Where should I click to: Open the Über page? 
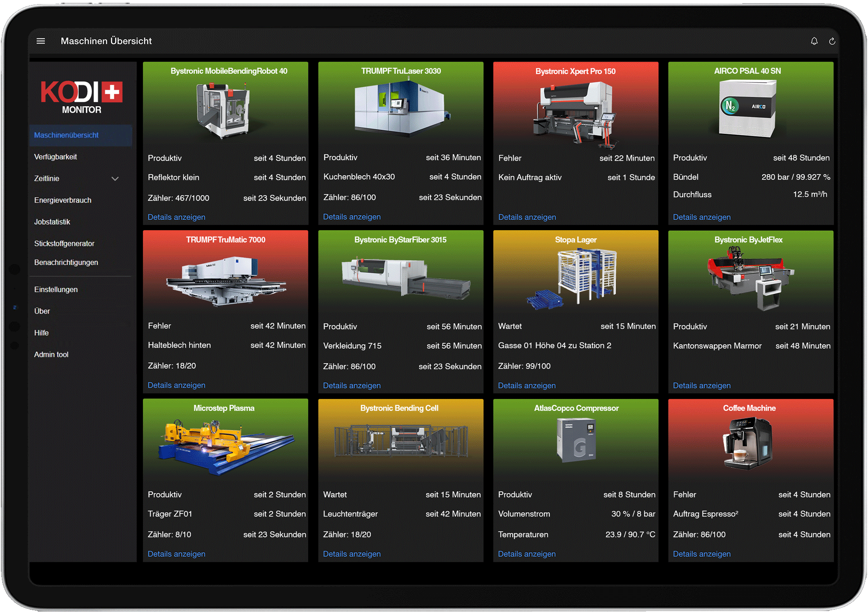[42, 311]
